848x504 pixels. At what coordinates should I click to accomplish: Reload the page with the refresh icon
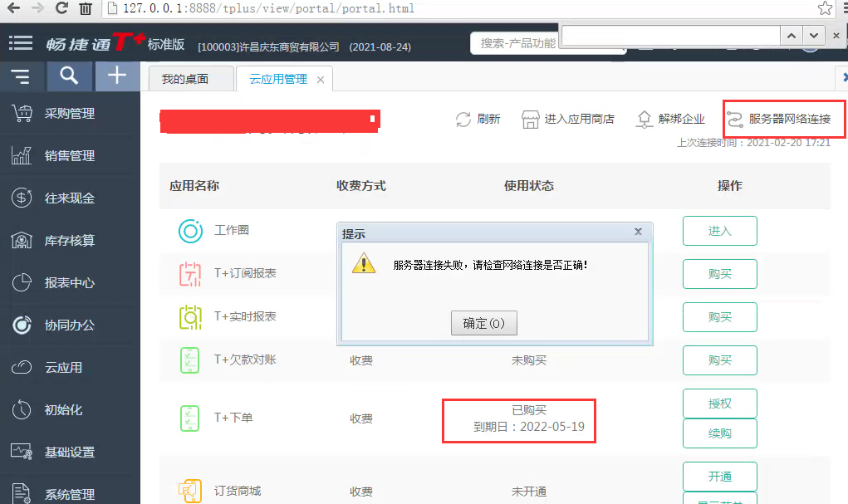[61, 8]
